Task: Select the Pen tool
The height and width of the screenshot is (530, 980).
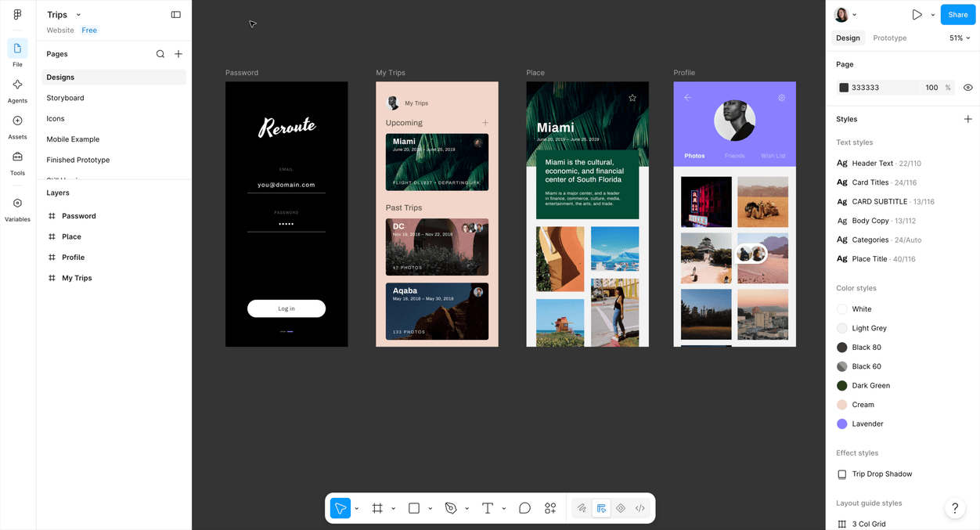Action: [x=451, y=508]
